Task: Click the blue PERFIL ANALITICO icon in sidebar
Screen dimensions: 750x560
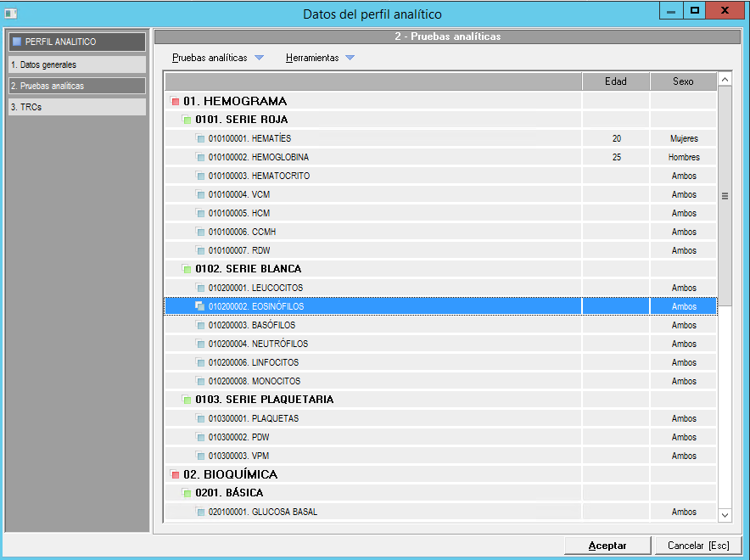Action: pos(16,42)
